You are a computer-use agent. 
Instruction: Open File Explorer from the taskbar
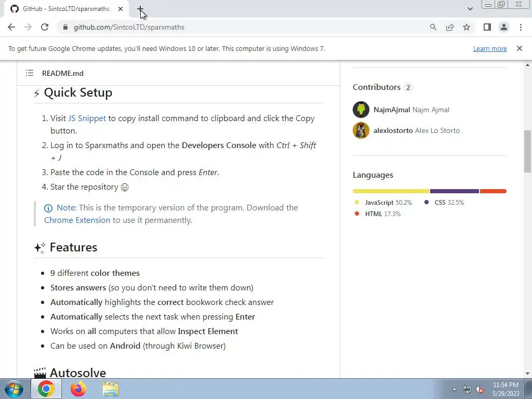click(x=111, y=389)
